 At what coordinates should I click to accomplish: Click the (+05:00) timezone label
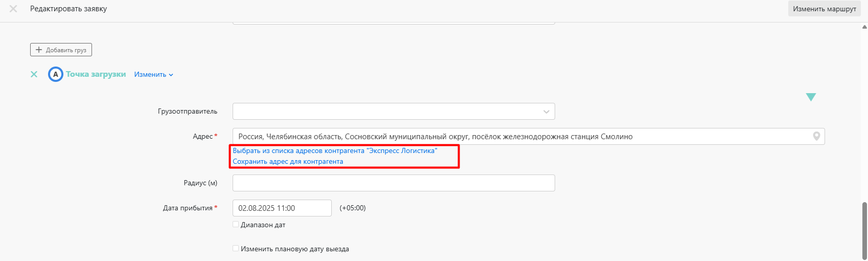[x=353, y=208]
